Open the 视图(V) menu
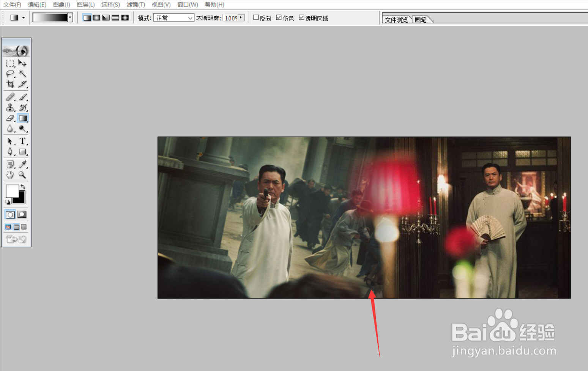 point(161,5)
